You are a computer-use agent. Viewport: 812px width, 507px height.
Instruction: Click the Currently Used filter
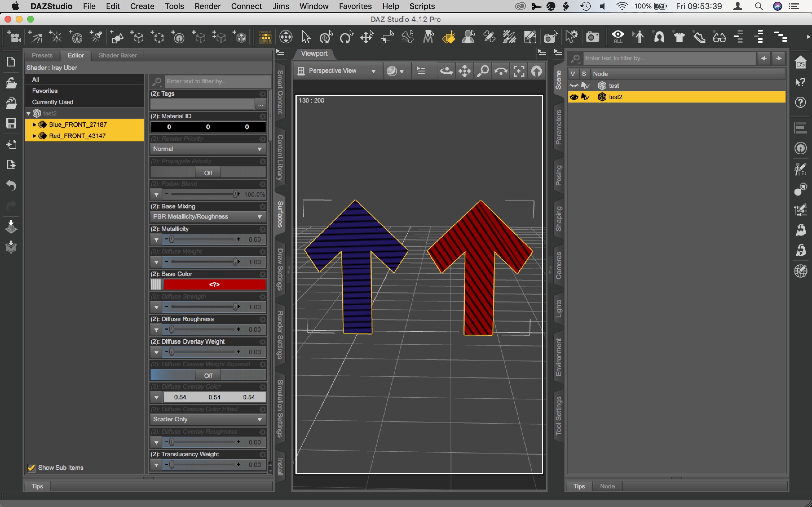(x=52, y=102)
